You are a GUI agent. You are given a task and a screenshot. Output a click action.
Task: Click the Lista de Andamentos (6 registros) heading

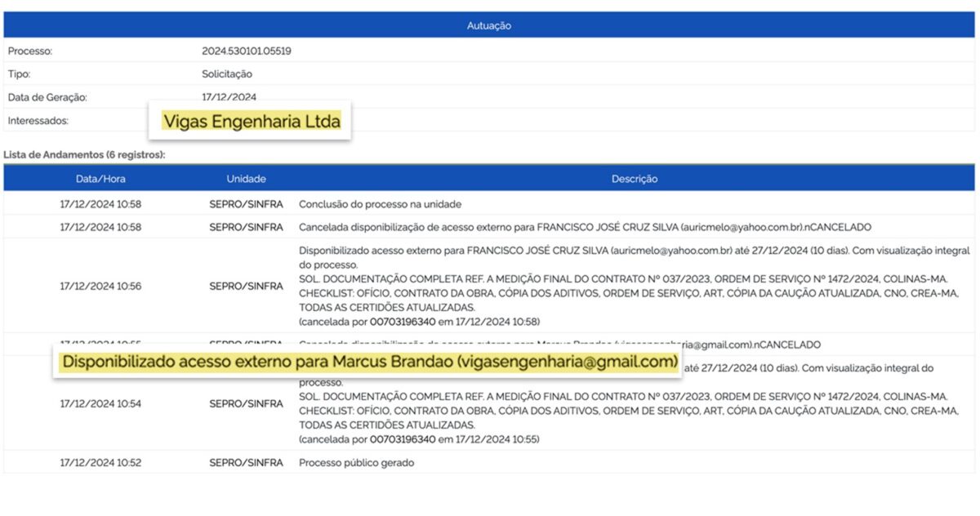84,154
